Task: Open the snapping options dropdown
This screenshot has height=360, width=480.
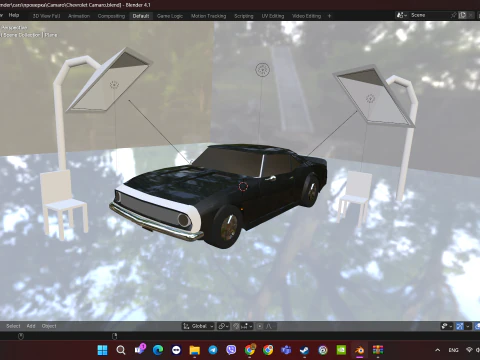Action: click(247, 326)
